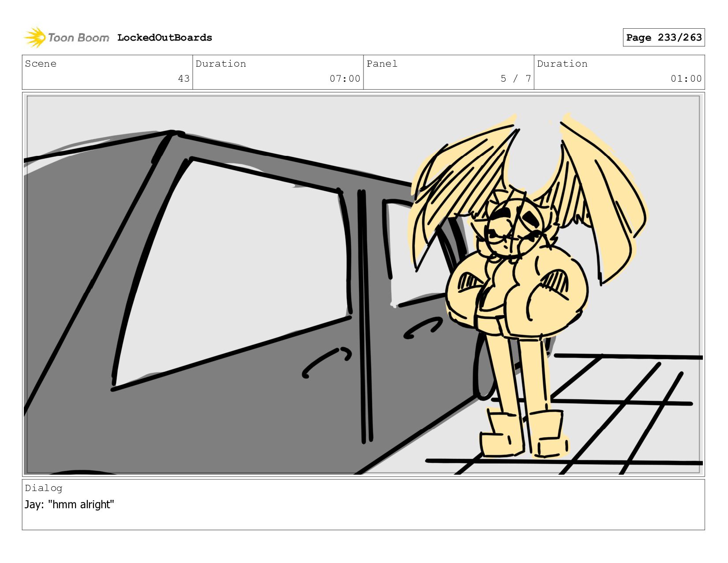Screen dimensions: 728x563
Task: Click the storyboard panel drawing
Action: [x=364, y=284]
